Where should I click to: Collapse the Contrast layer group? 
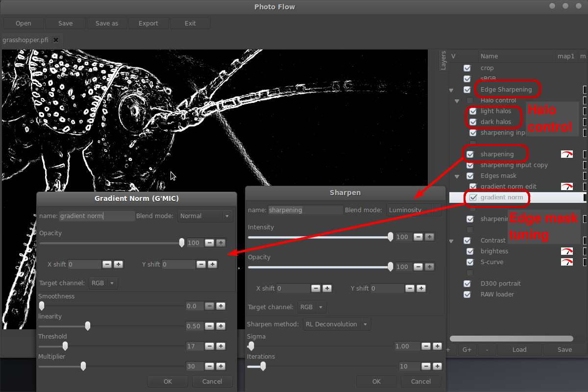click(x=451, y=240)
